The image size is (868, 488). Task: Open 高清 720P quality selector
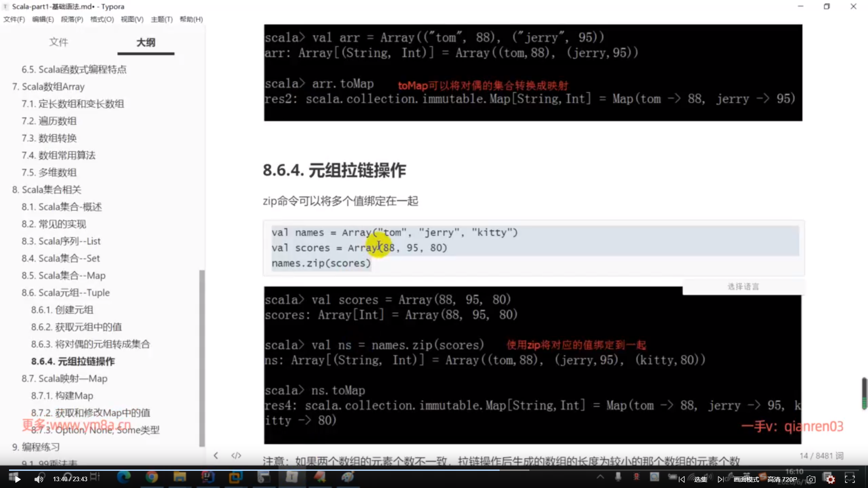[782, 479]
